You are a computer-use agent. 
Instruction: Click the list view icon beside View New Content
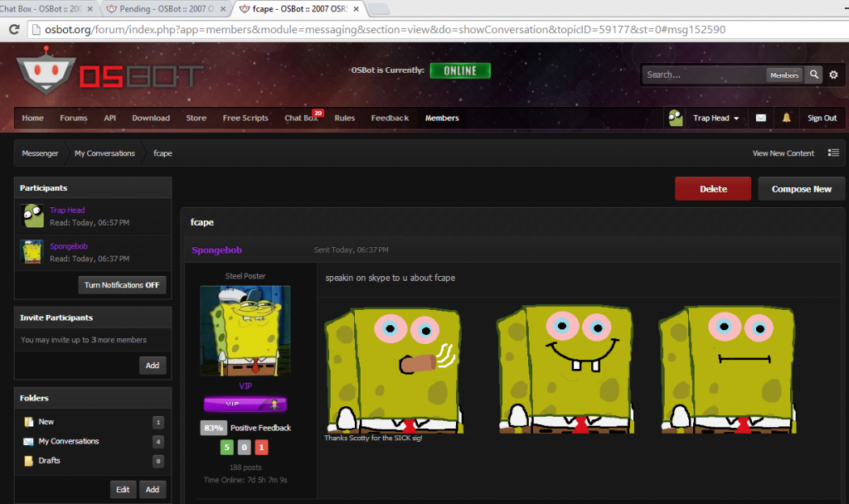click(833, 153)
